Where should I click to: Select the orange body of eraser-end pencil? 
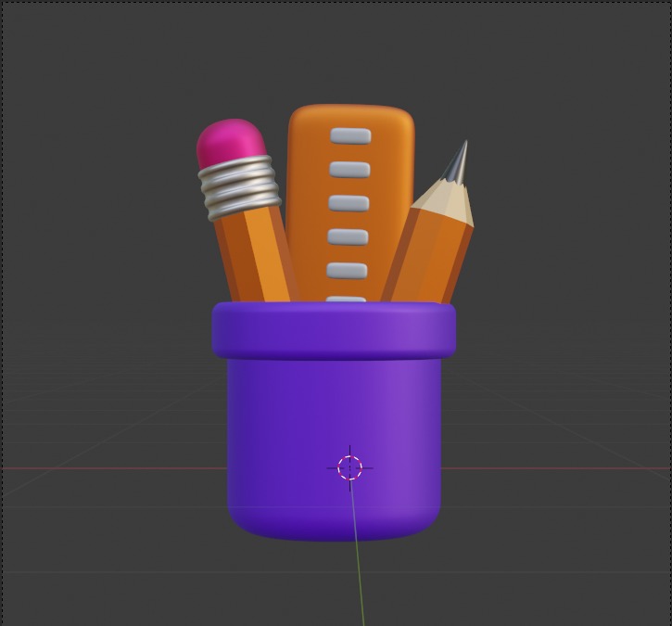(x=257, y=255)
